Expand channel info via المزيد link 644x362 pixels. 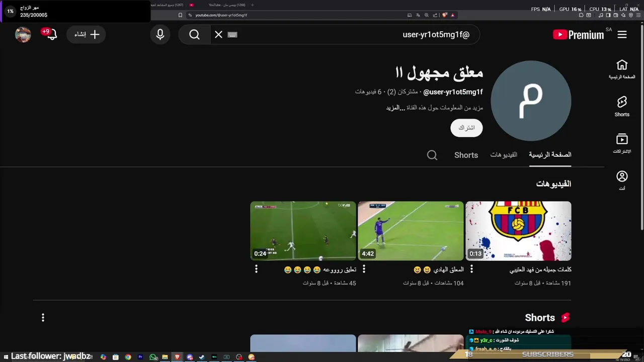click(x=396, y=108)
